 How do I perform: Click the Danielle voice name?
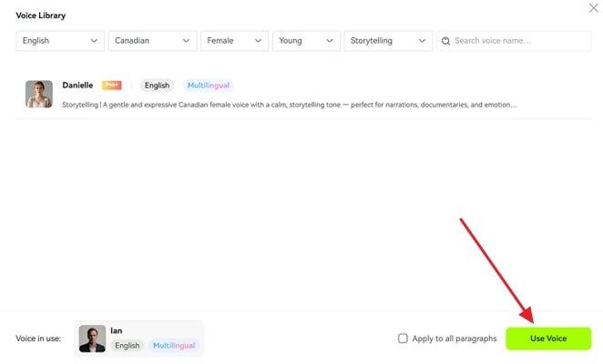(77, 85)
